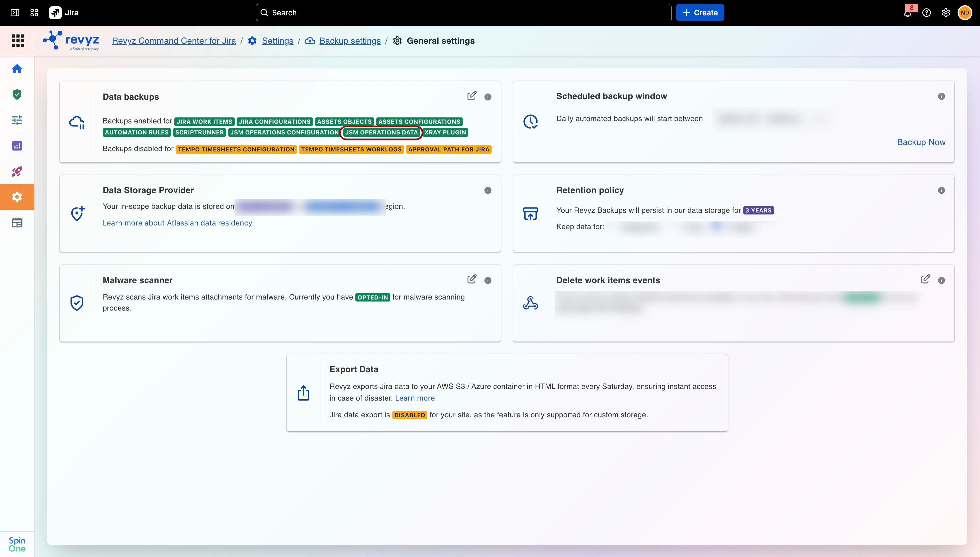Click the XRAY PLUGIN badge
Screen dimensions: 980x557
[x=445, y=132]
